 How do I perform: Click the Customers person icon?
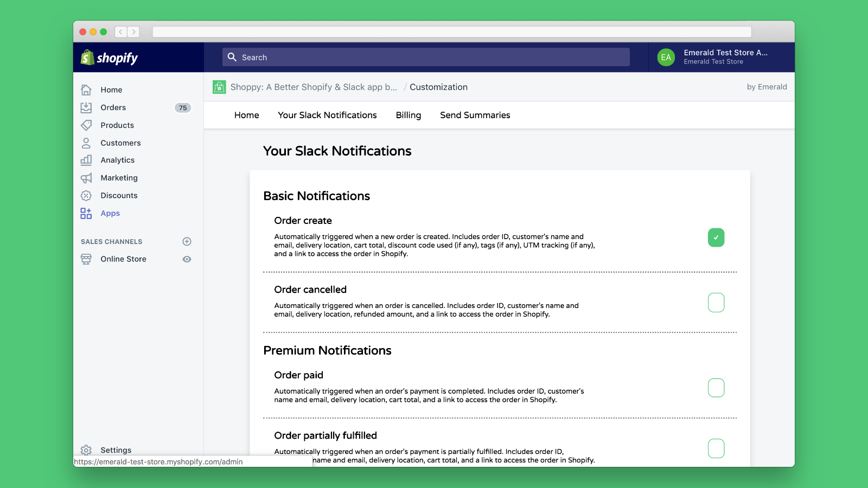pos(86,143)
